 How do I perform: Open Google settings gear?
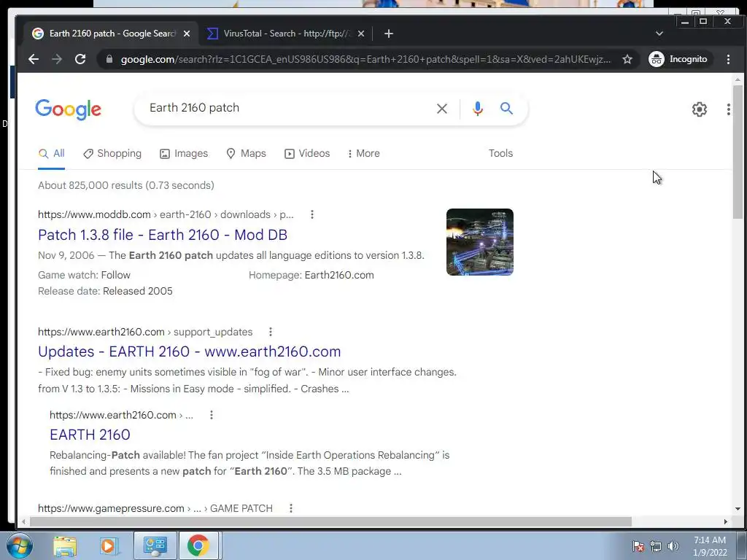tap(700, 109)
